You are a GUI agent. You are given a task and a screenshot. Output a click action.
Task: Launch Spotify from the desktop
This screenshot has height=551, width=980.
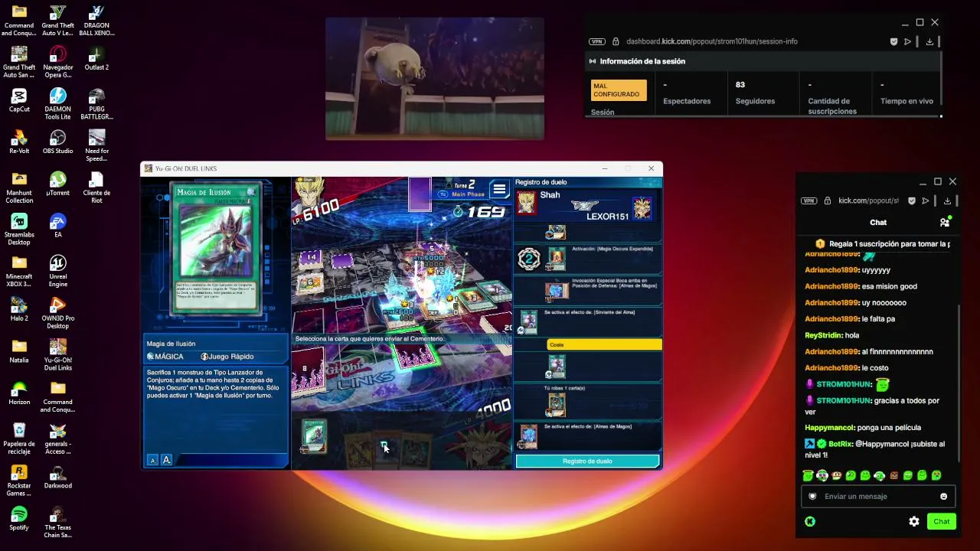click(19, 518)
